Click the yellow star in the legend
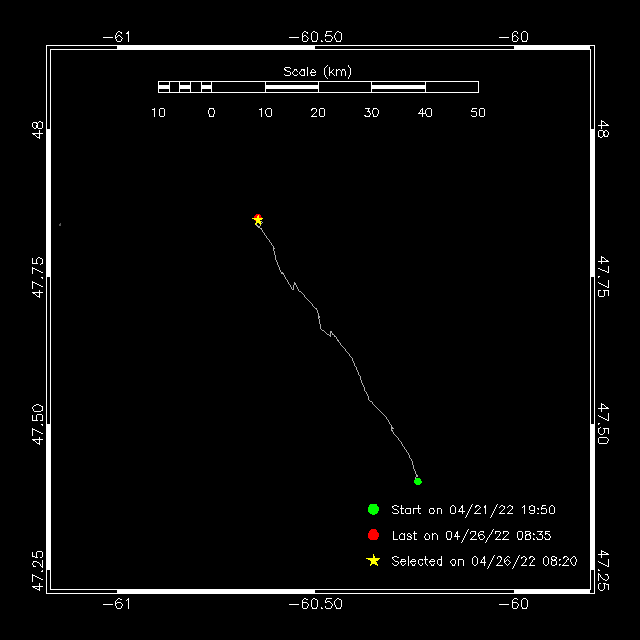The width and height of the screenshot is (640, 640). click(373, 561)
